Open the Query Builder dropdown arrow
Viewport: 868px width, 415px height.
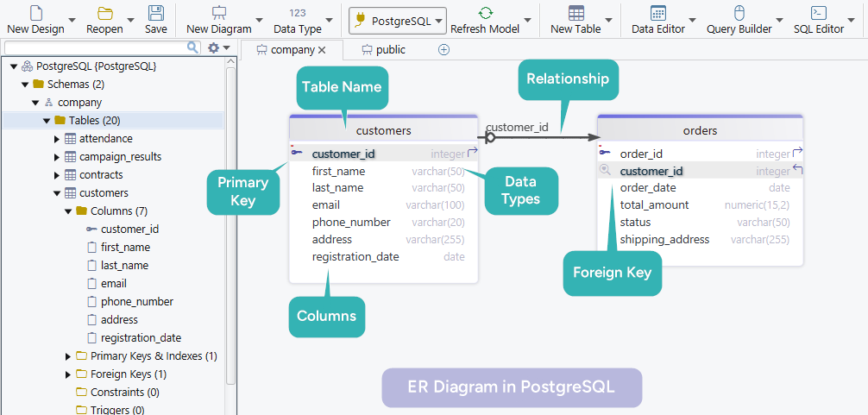[779, 21]
